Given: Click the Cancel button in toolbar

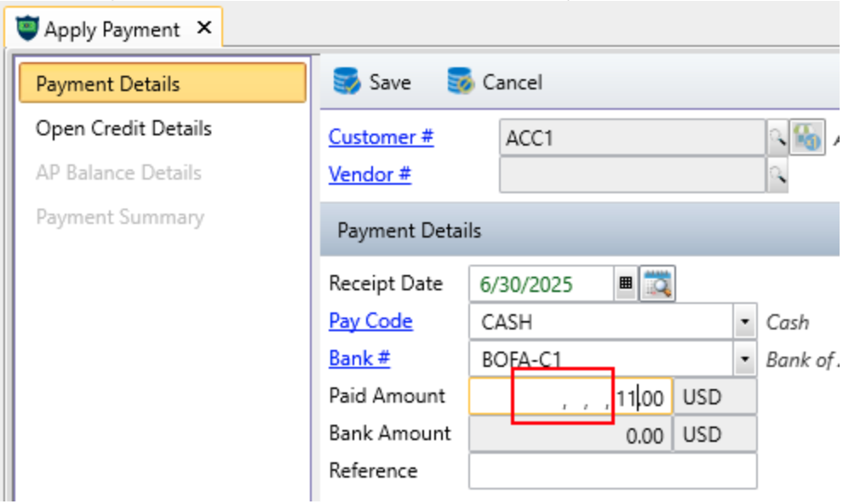Looking at the screenshot, I should pyautogui.click(x=495, y=83).
